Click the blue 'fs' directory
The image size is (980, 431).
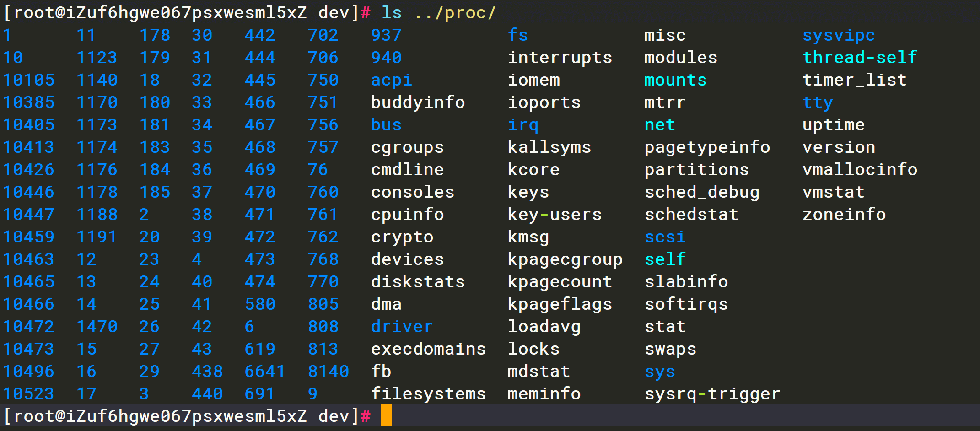tap(518, 35)
